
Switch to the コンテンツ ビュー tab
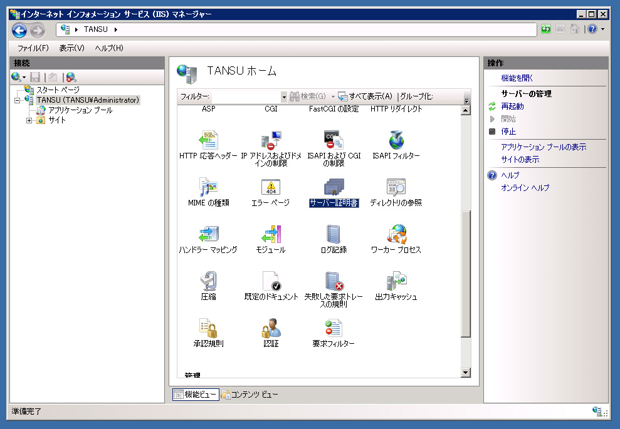click(250, 394)
